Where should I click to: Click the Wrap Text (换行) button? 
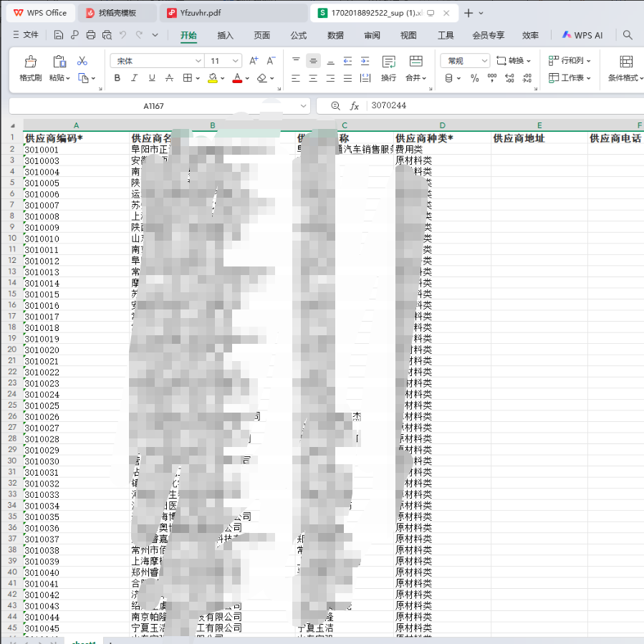pyautogui.click(x=388, y=68)
